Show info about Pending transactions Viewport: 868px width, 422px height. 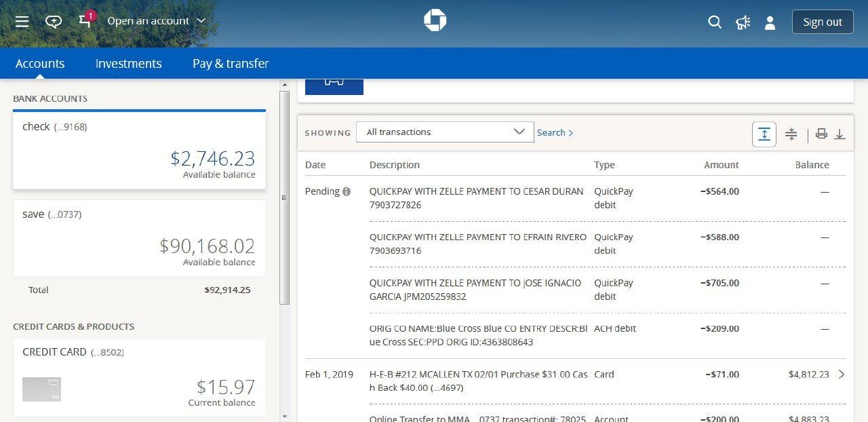347,192
